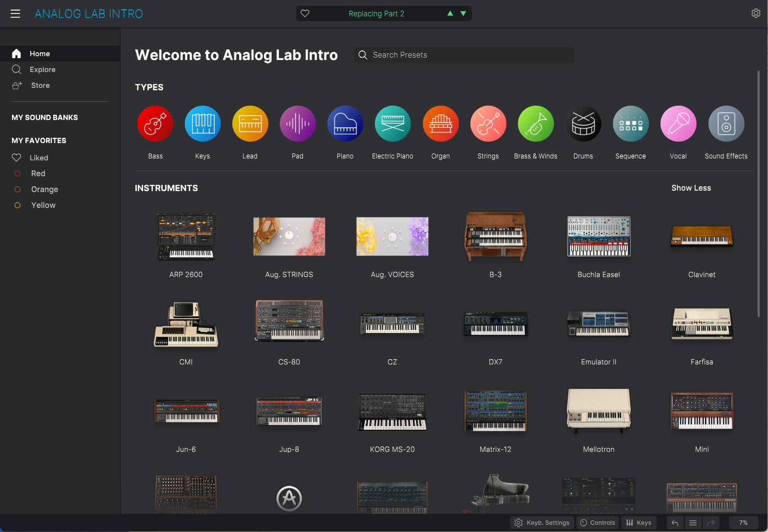Select the CMI instrument
Screen dimensions: 768x532
(186, 324)
